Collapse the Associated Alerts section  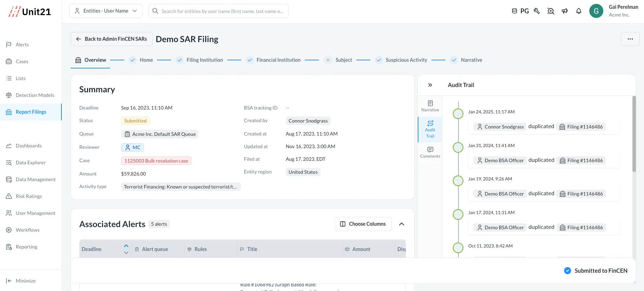[x=402, y=224]
